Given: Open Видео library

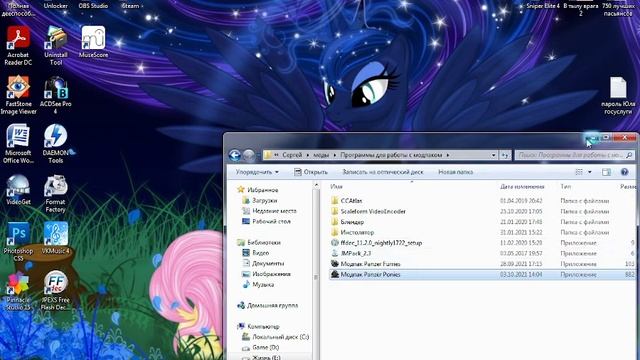Looking at the screenshot, I should (260, 253).
